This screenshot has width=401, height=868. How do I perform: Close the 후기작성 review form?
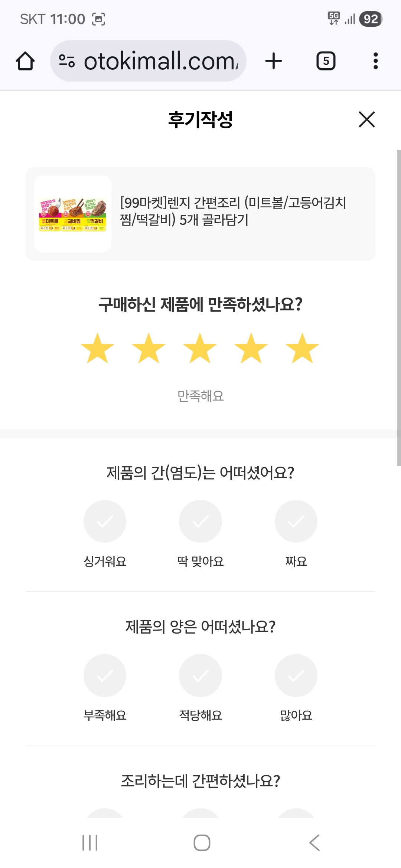366,119
